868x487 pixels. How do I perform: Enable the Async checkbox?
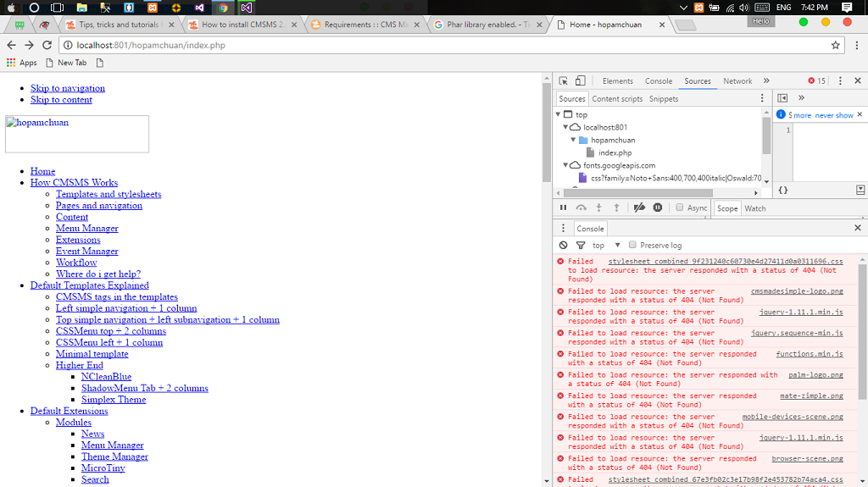(680, 208)
